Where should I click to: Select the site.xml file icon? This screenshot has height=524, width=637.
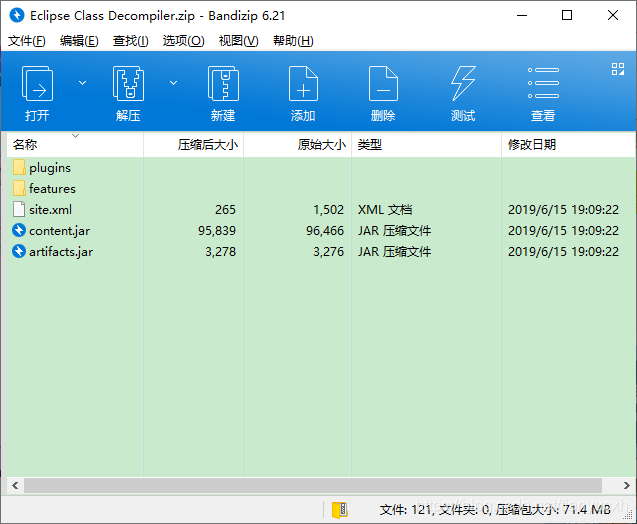[x=19, y=209]
